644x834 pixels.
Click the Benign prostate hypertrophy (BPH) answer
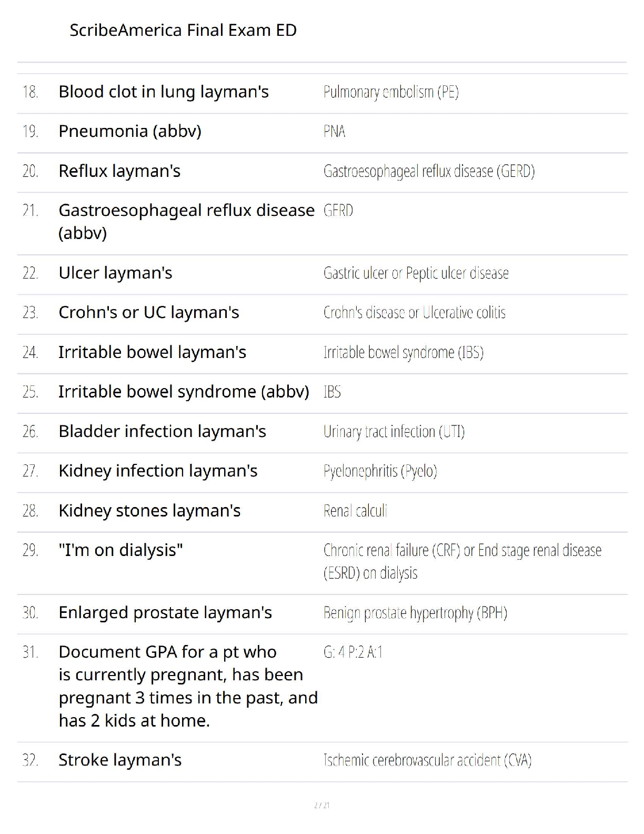(415, 613)
